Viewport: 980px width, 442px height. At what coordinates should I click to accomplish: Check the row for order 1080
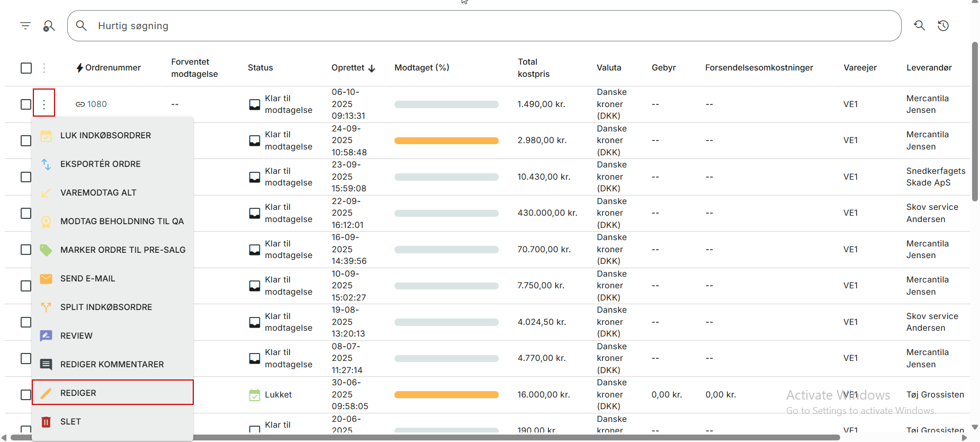click(26, 104)
